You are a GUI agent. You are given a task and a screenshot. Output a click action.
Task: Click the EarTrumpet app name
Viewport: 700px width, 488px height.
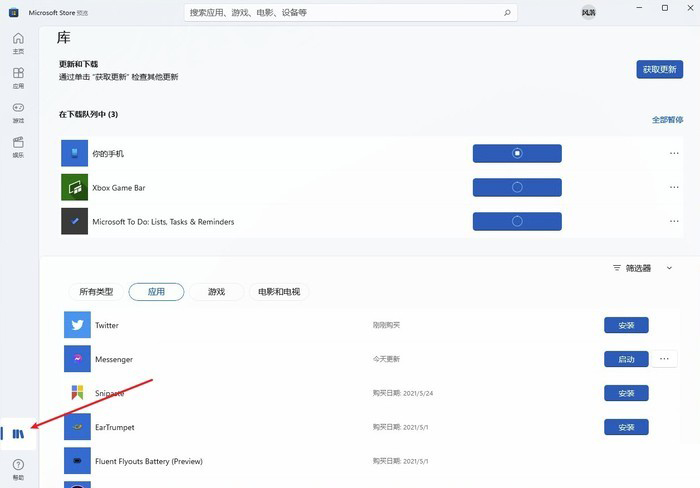pyautogui.click(x=115, y=427)
